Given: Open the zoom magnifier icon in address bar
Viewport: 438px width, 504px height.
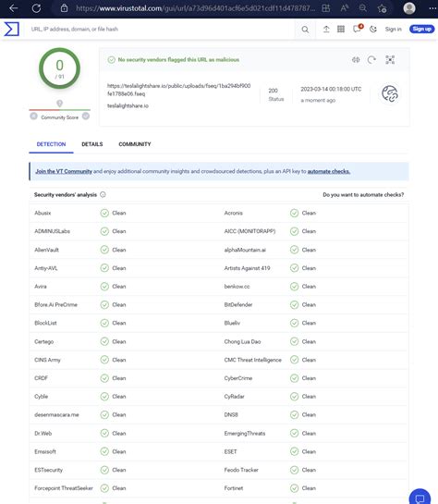Looking at the screenshot, I should point(363,8).
